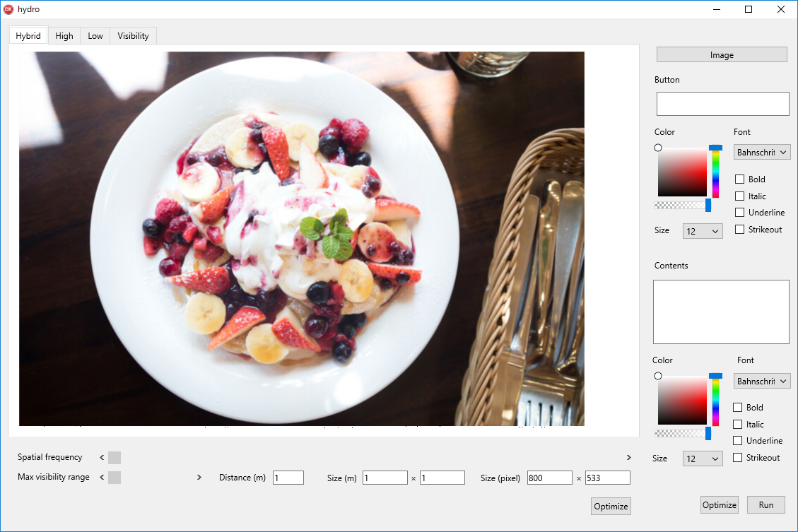Open the Button font dropdown
The width and height of the screenshot is (798, 532).
pyautogui.click(x=762, y=153)
